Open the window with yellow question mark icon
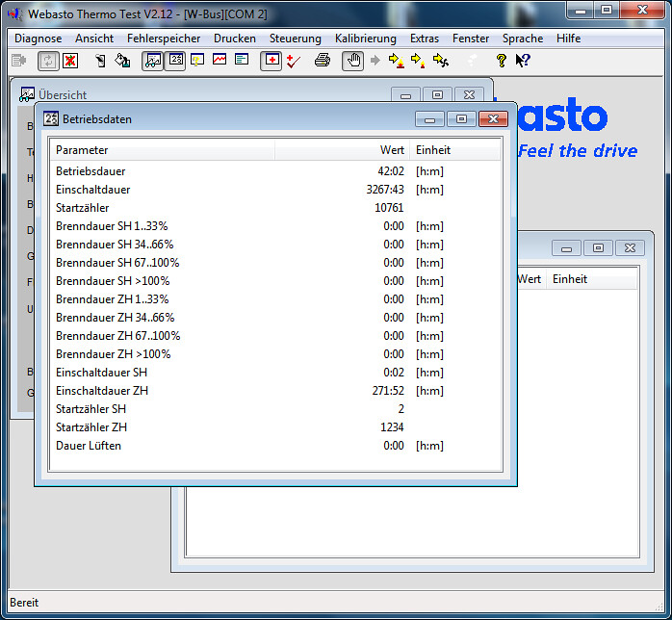Screen dimensions: 672x620 (x=197, y=60)
